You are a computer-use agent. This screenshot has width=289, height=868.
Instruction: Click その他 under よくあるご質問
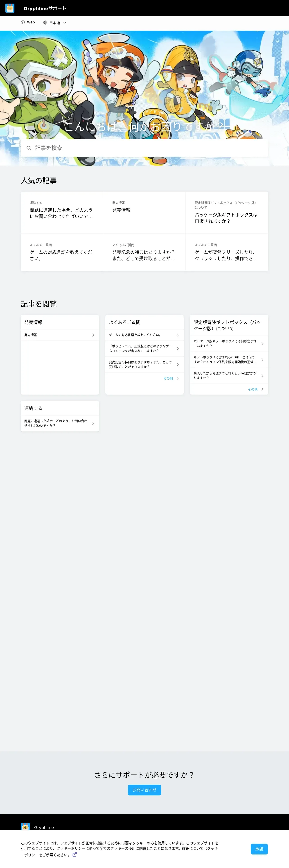coord(168,378)
